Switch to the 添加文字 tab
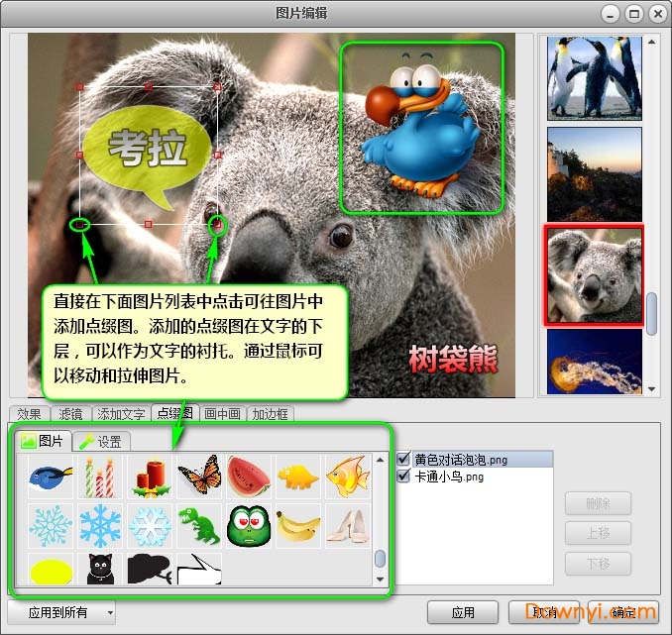Image resolution: width=672 pixels, height=635 pixels. pos(121,414)
